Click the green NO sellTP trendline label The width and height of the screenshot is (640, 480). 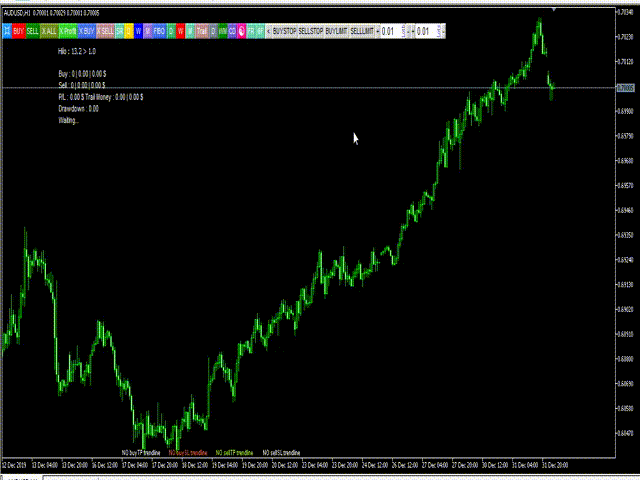[234, 453]
